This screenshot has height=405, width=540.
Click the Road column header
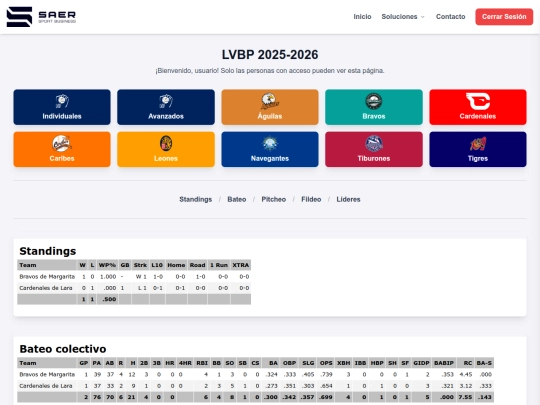(x=197, y=265)
